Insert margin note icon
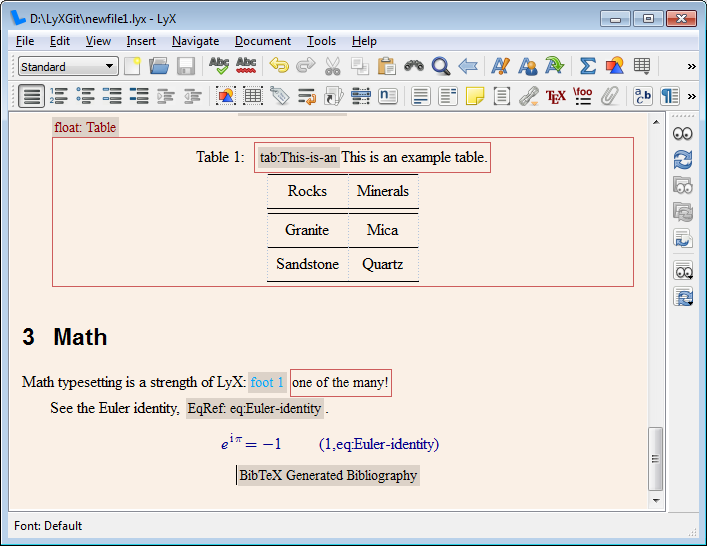The image size is (707, 546). click(448, 96)
